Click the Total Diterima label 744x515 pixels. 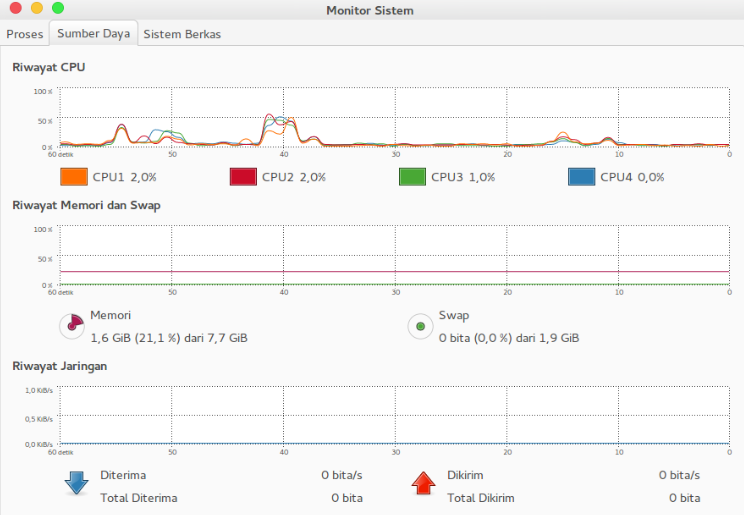point(139,498)
